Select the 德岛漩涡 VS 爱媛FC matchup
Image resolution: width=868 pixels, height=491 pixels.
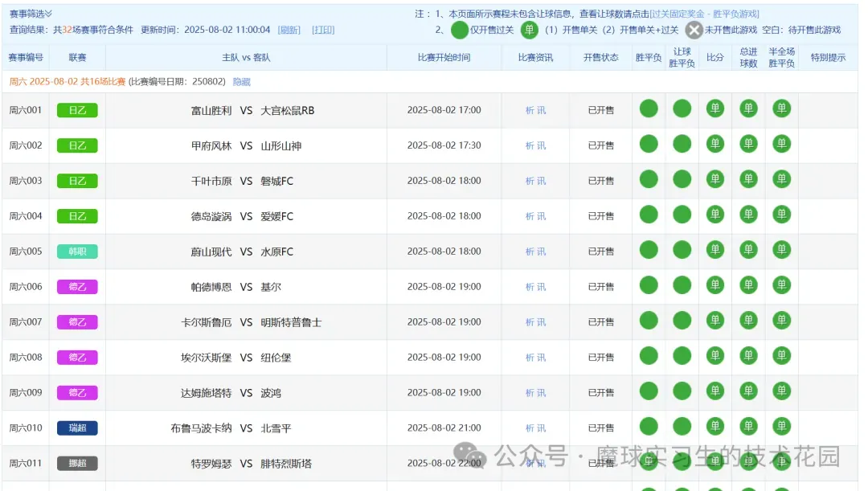coord(242,216)
